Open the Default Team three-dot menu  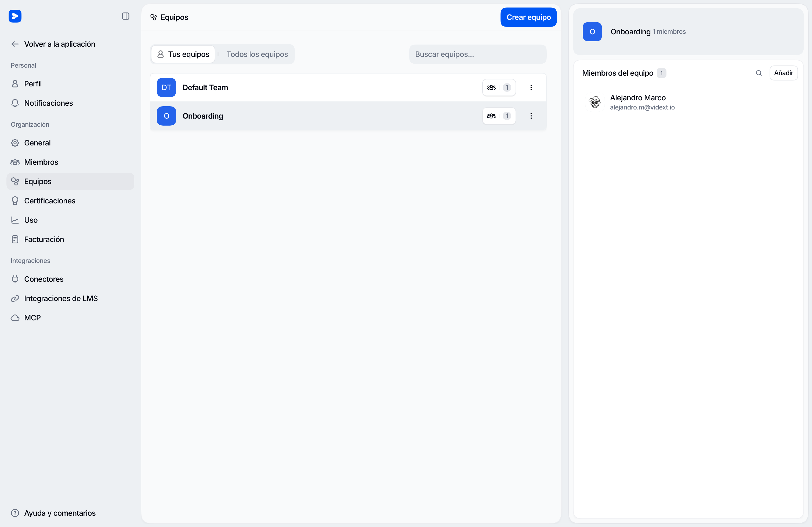pos(531,87)
